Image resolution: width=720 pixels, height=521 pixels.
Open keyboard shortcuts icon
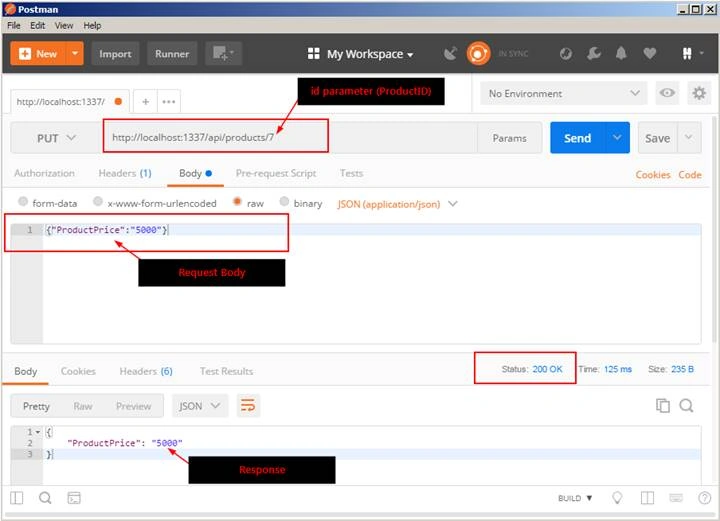coord(676,498)
